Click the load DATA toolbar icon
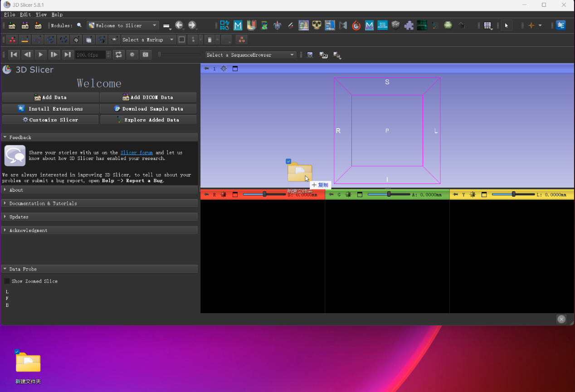This screenshot has height=392, width=575. coord(12,25)
